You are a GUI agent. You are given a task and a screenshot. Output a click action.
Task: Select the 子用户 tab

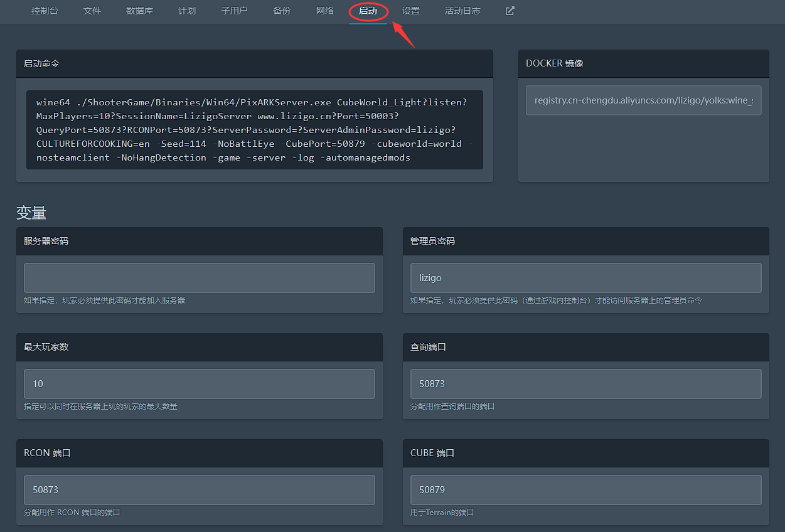point(234,11)
